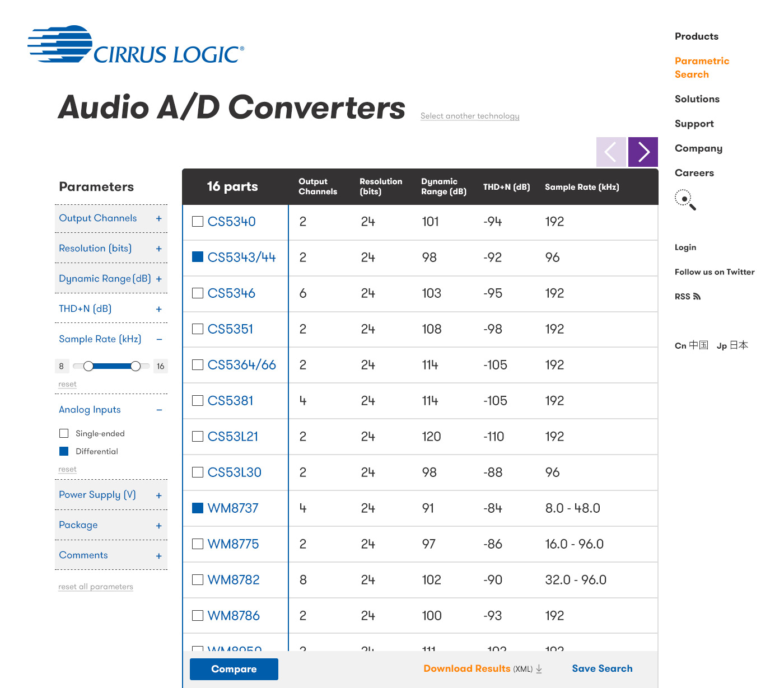Open the CS53L21 part link
Viewport: 784px width, 688px height.
(x=233, y=437)
